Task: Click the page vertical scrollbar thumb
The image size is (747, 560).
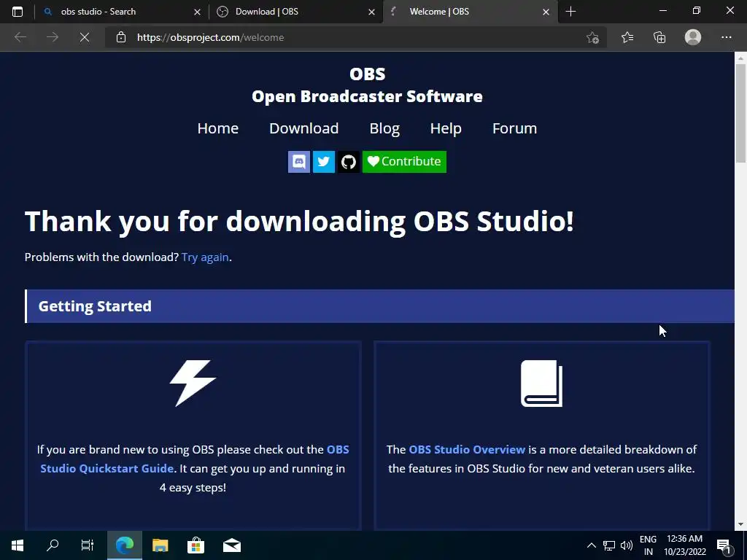Action: [x=740, y=113]
